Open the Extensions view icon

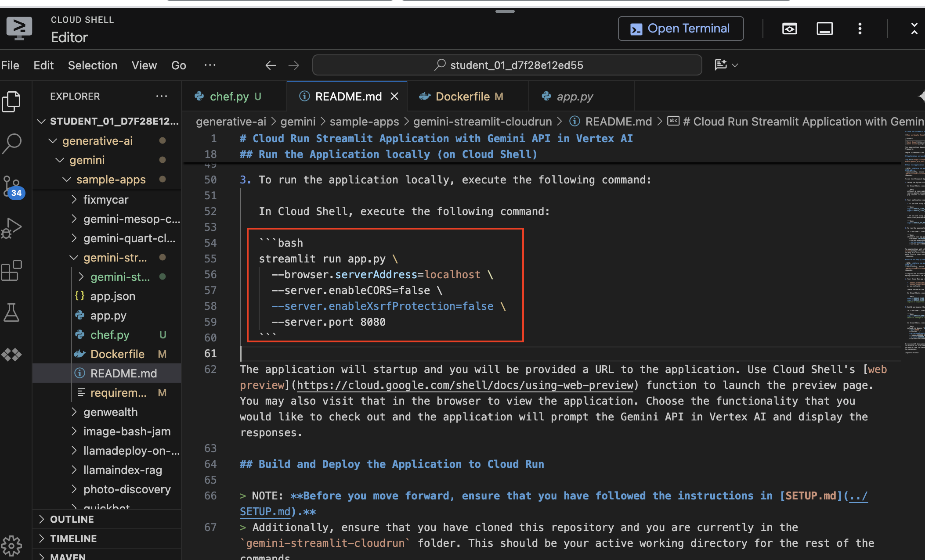coord(12,270)
